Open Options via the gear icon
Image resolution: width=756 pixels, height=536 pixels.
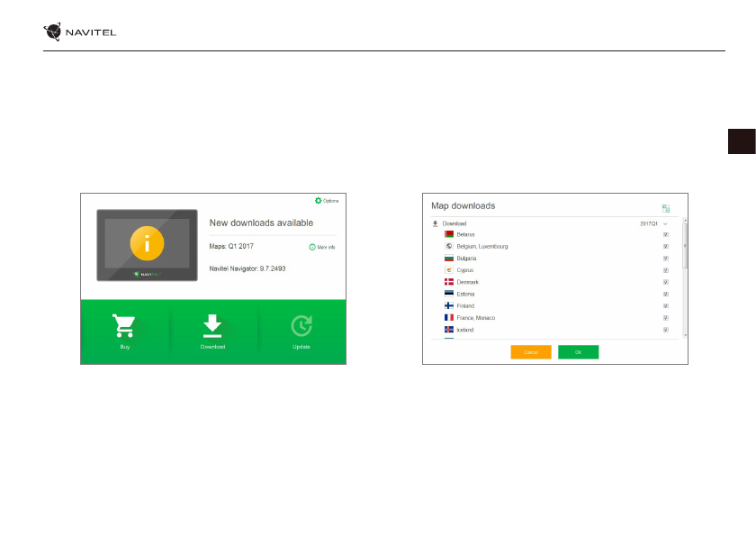[319, 200]
